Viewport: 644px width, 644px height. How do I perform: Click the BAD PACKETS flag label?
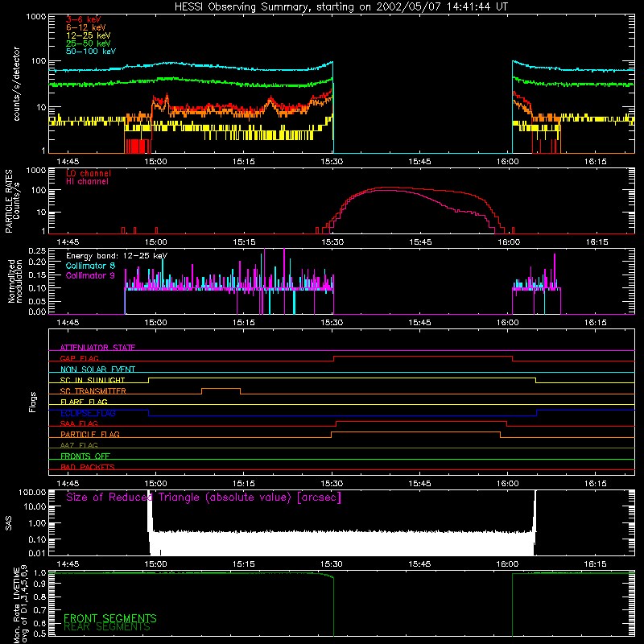tap(88, 468)
